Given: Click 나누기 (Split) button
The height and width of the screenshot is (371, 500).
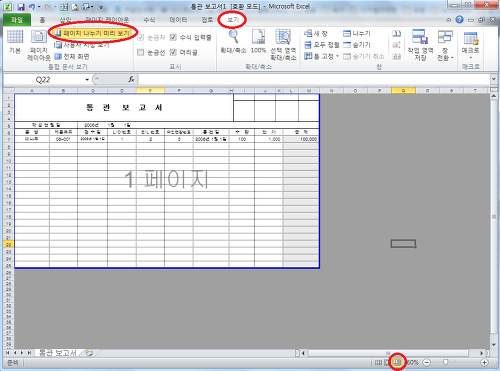Looking at the screenshot, I should click(357, 33).
